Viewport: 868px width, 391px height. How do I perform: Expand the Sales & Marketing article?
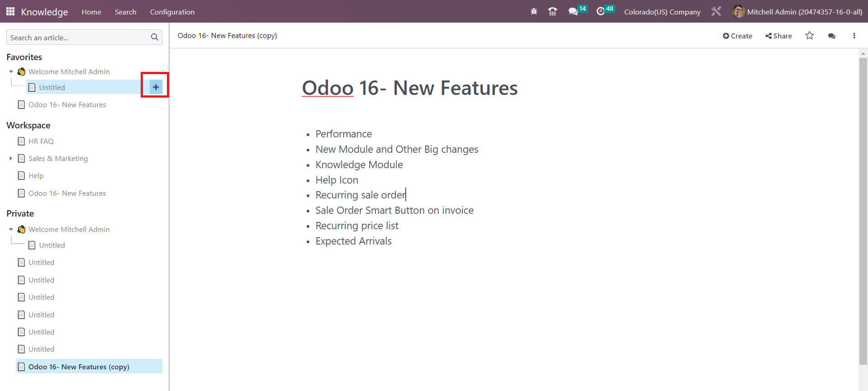click(x=11, y=158)
